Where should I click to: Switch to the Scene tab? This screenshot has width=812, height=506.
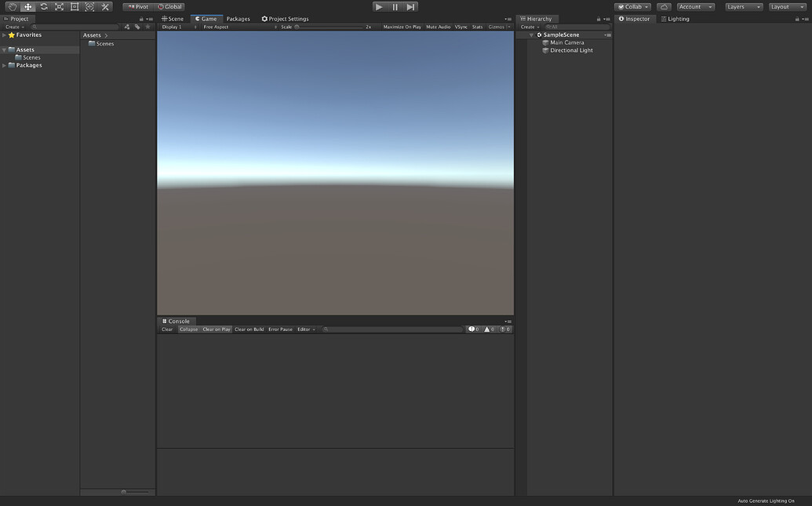click(x=174, y=18)
